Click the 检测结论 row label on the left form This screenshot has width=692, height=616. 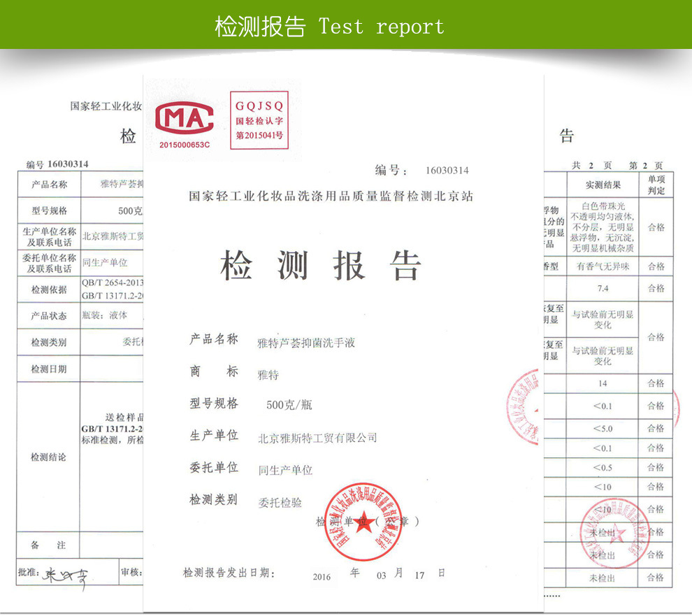[48, 457]
